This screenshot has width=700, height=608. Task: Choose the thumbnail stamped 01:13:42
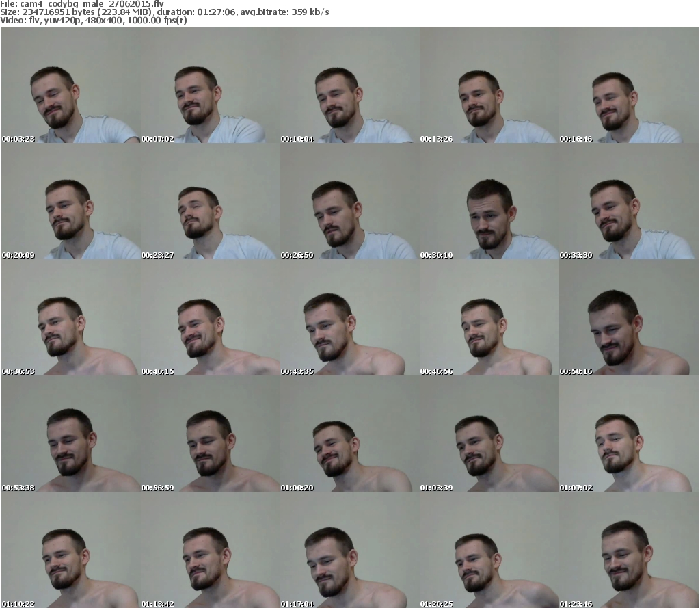(211, 549)
